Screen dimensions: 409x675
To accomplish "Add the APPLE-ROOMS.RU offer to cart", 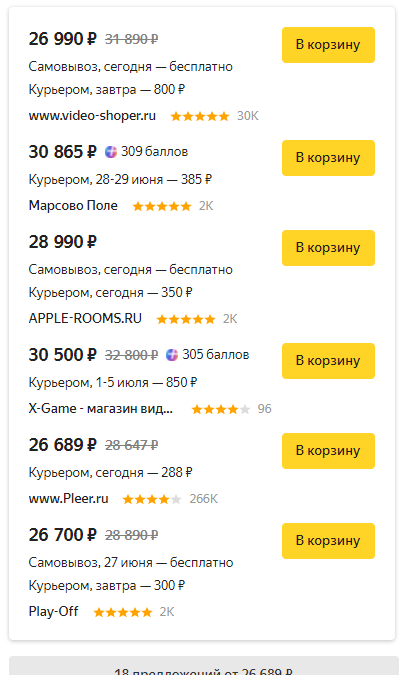I will 328,248.
